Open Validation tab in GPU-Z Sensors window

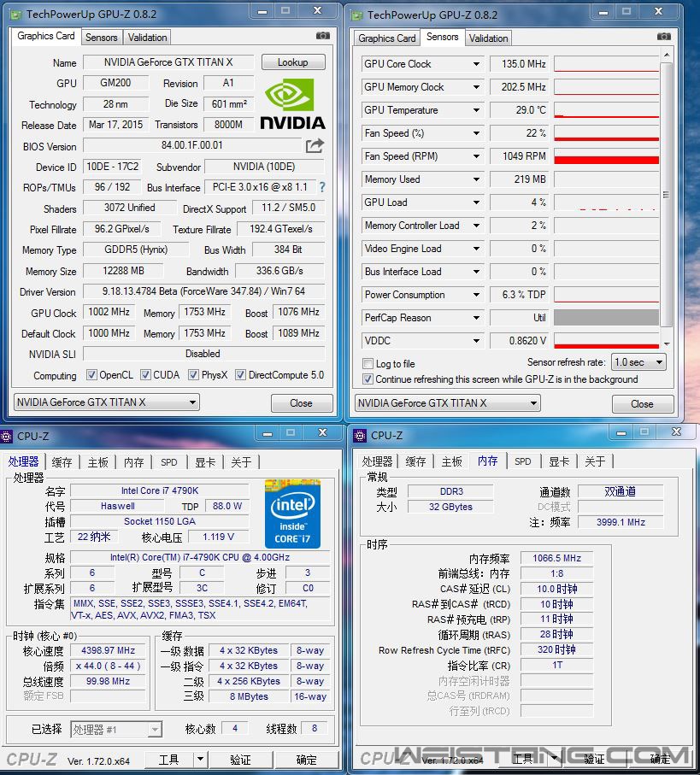(x=488, y=38)
